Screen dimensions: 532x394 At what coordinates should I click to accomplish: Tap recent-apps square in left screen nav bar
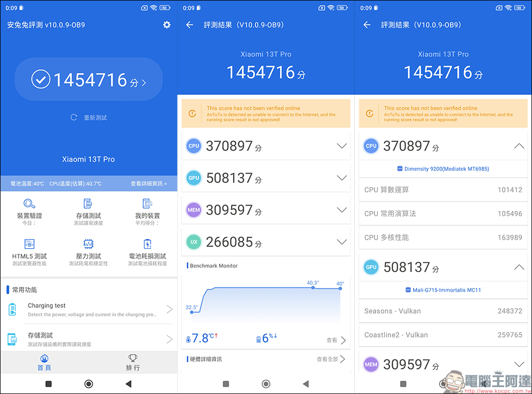pyautogui.click(x=48, y=384)
